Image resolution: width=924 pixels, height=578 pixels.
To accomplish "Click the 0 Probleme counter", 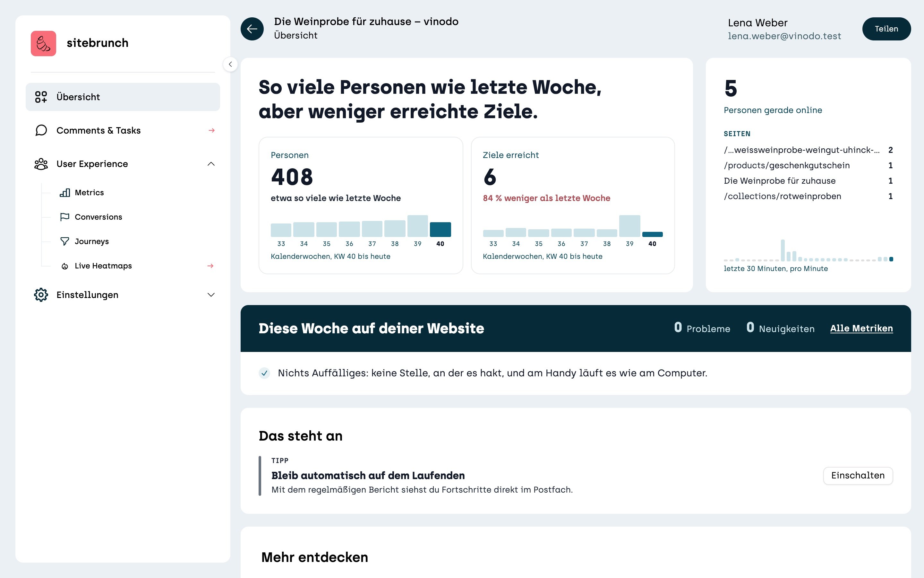I will pos(702,328).
